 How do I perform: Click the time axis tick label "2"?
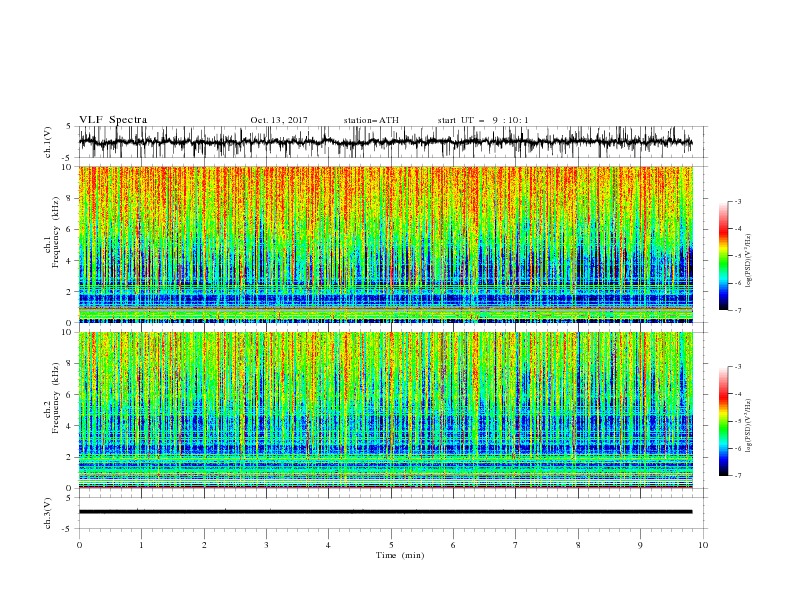pyautogui.click(x=204, y=545)
